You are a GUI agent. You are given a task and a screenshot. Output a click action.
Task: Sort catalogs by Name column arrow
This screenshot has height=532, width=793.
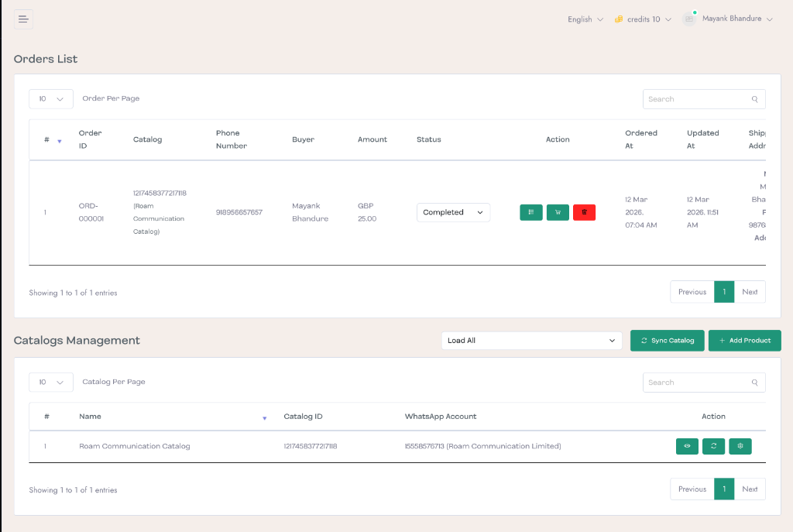pos(265,418)
